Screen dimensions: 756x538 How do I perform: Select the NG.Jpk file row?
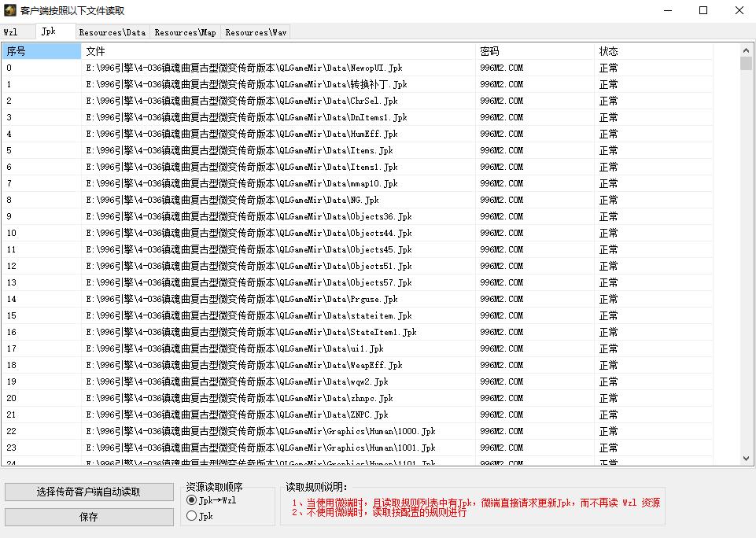[x=357, y=200]
